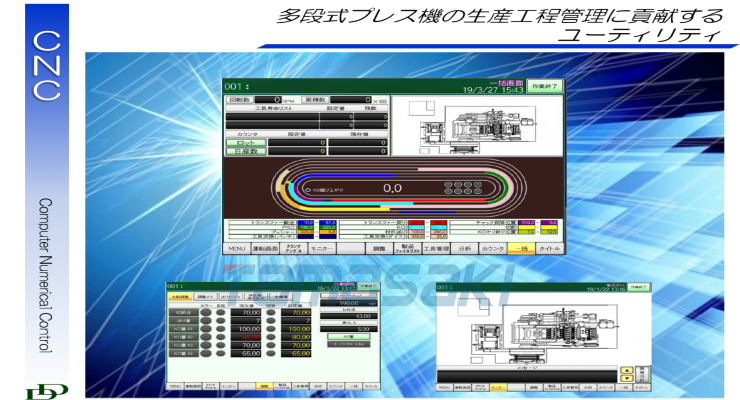Viewport: 740px width, 400px height.
Task: Click the down arrow in monitor panel
Action: click(x=626, y=376)
